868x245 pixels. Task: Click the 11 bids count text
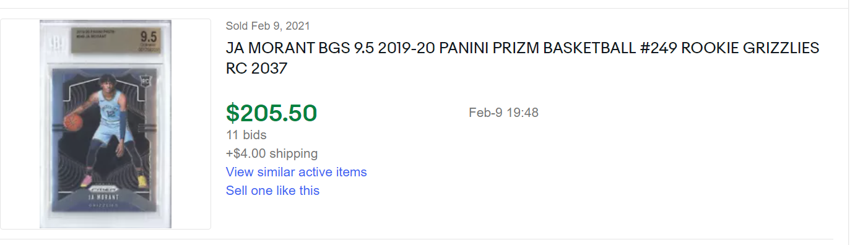246,135
